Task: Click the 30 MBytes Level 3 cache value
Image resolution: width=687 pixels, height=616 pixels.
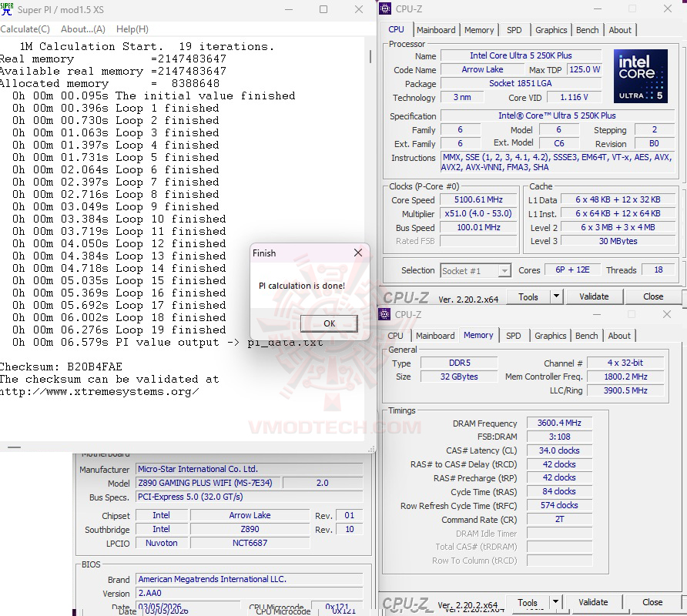Action: tap(618, 241)
